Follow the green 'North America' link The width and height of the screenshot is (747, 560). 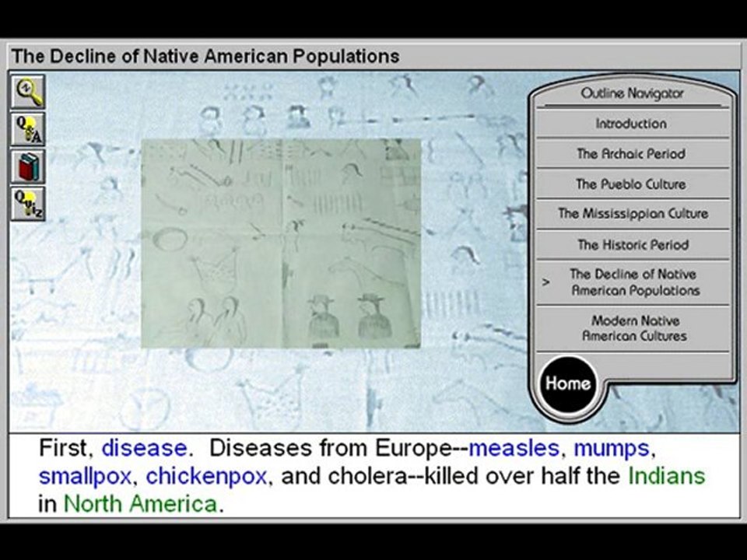pos(141,504)
